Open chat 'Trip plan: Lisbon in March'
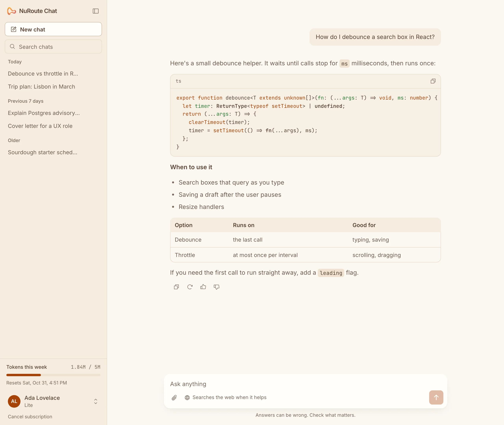Viewport: 504px width, 425px height. point(53,87)
